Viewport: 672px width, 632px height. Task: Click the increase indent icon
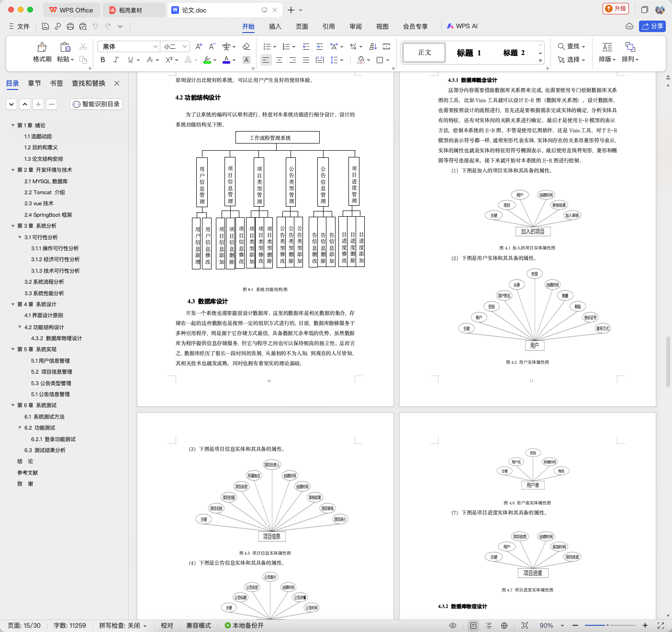(319, 46)
